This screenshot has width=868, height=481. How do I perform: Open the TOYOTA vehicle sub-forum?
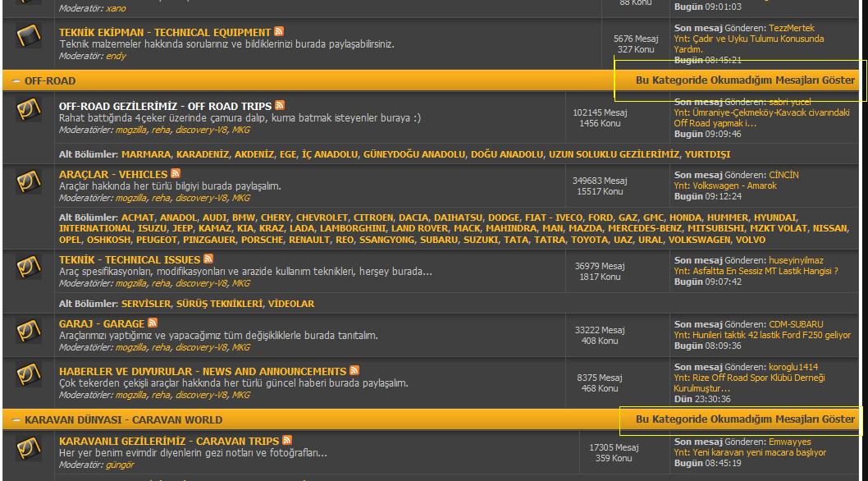pos(591,240)
